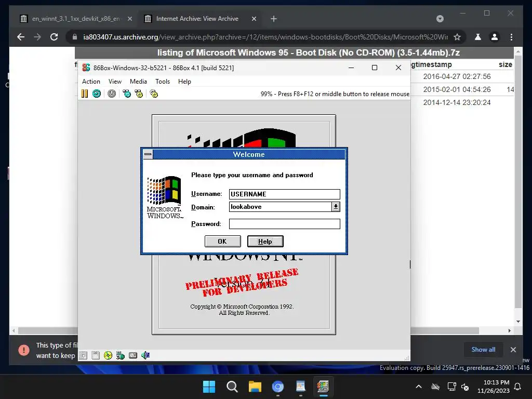Click second floppy drive status icon
The width and height of the screenshot is (532, 399).
click(96, 355)
